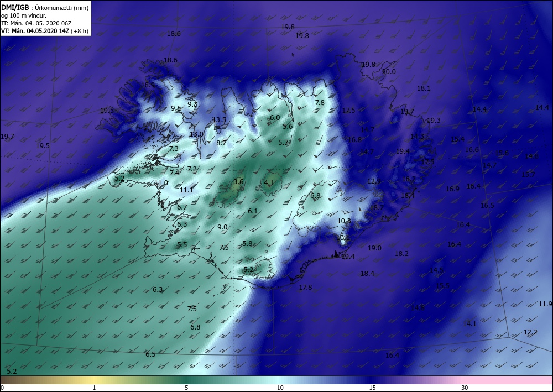Screen dimensions: 553x392
Task: Click the map value 14.5
Action: tap(436, 270)
